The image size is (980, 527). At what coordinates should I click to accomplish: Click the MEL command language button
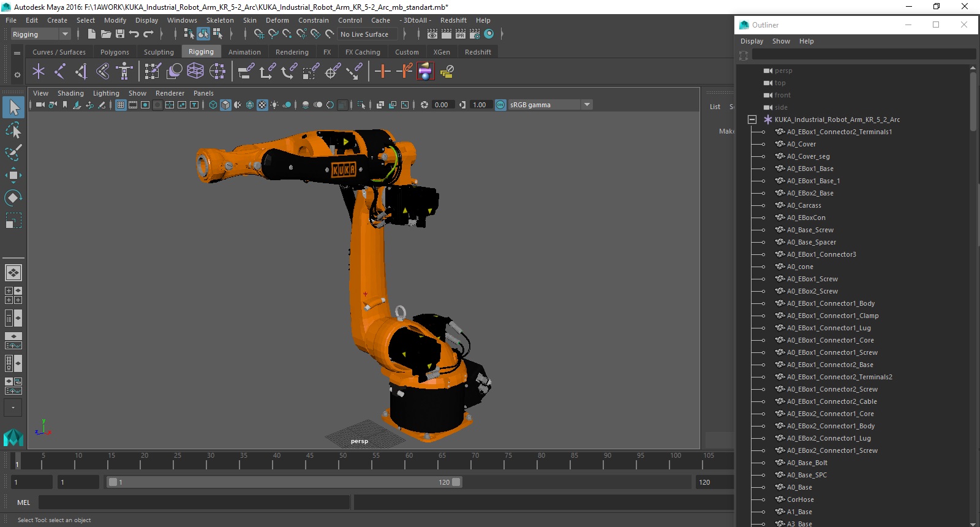tap(23, 502)
